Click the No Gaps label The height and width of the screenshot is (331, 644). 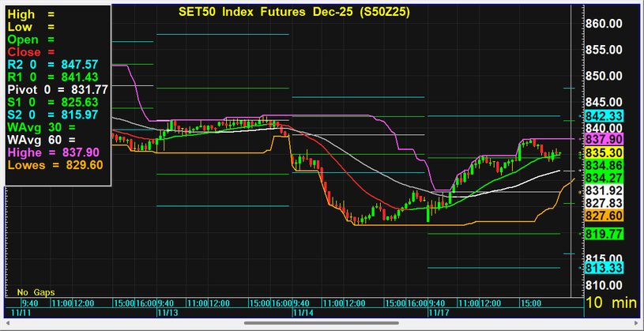(x=36, y=292)
